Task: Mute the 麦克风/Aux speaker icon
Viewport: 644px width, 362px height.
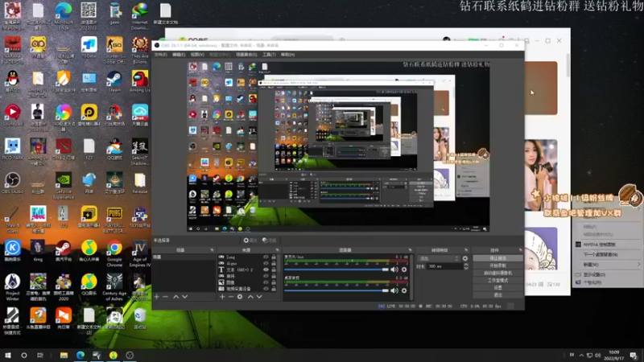Action: pos(394,269)
